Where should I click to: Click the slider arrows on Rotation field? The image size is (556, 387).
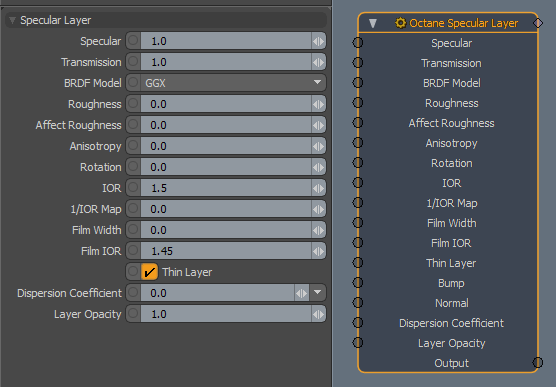coord(318,167)
